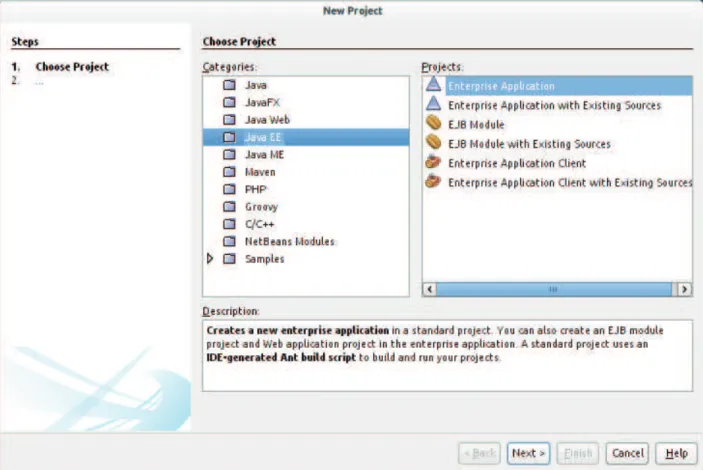Expand the Samples category tree node
The width and height of the screenshot is (703, 470).
pos(210,259)
